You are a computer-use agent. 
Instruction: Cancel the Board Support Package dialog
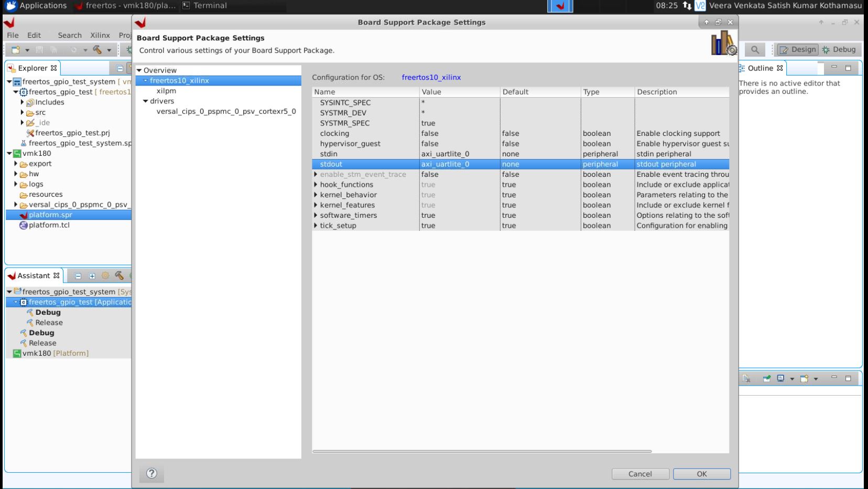(x=640, y=474)
